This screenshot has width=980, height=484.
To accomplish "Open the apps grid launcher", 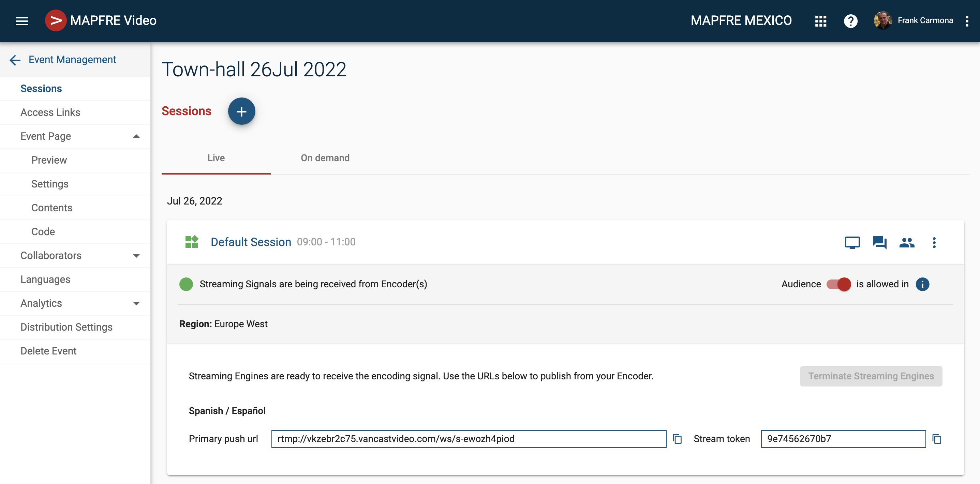I will (x=821, y=21).
